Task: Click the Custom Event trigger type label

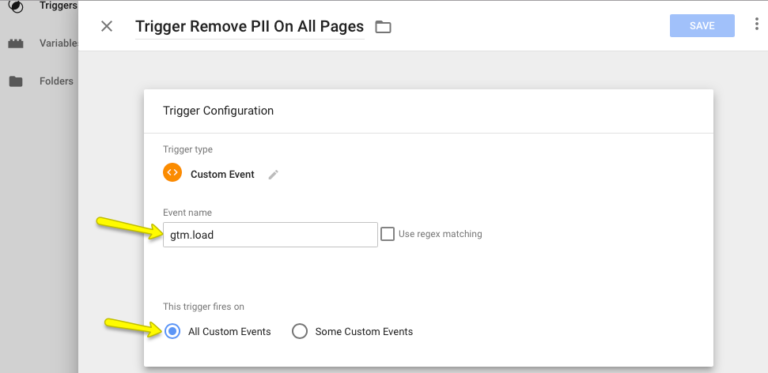Action: (222, 174)
